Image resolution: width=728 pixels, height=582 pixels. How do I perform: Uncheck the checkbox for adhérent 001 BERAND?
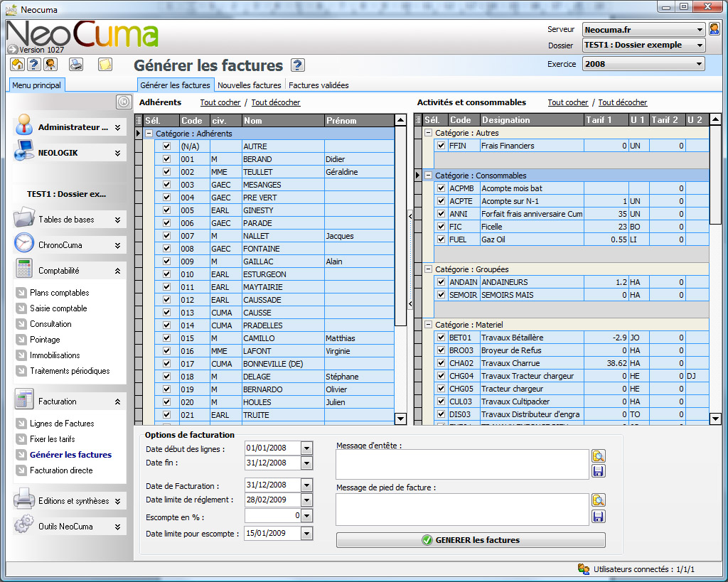pyautogui.click(x=166, y=158)
